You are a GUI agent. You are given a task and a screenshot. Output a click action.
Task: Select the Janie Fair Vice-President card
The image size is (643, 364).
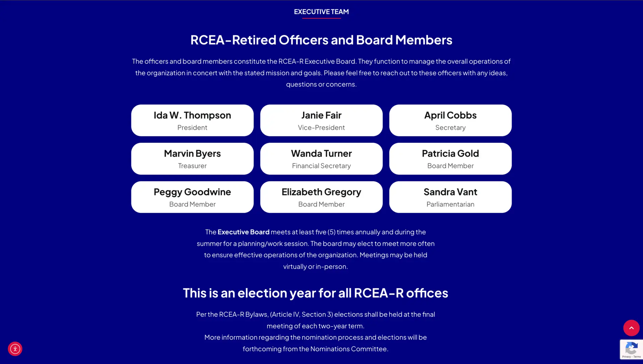pyautogui.click(x=321, y=120)
